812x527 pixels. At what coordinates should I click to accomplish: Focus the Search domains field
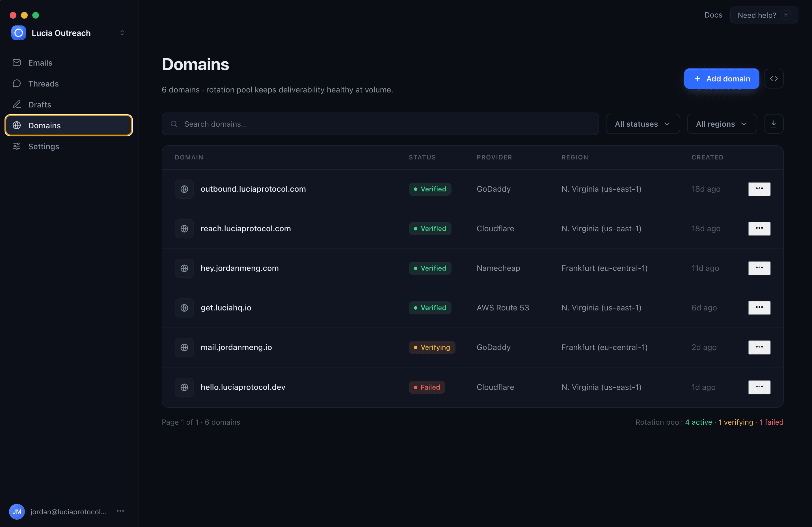pos(380,124)
